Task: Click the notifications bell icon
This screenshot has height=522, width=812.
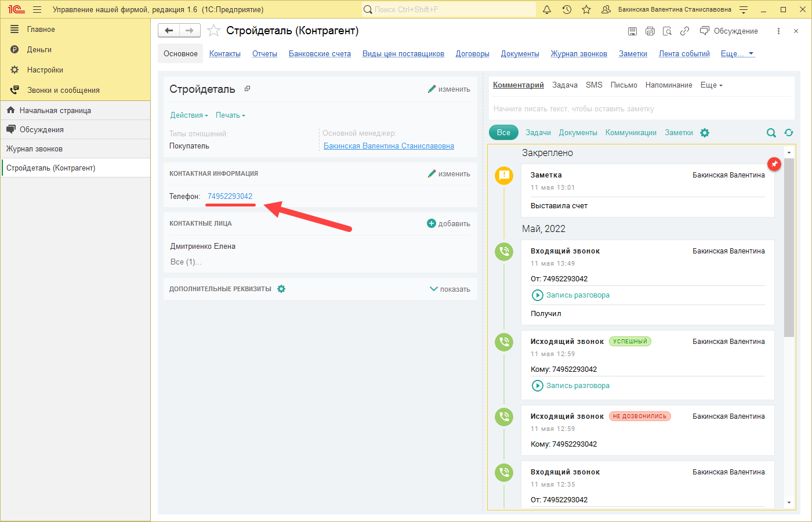Action: click(547, 10)
